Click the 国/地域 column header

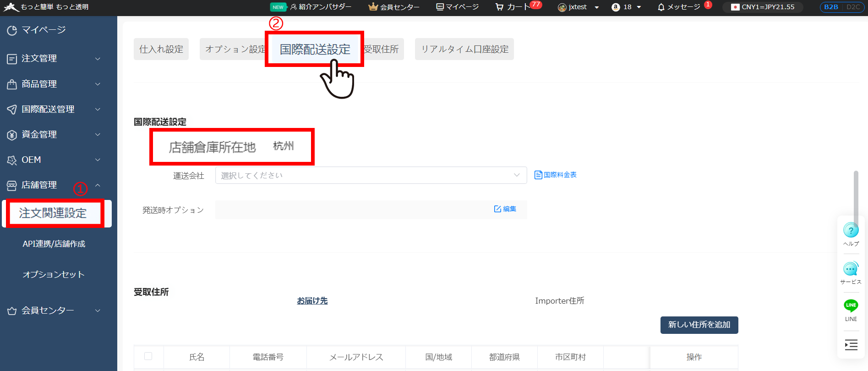pos(438,357)
